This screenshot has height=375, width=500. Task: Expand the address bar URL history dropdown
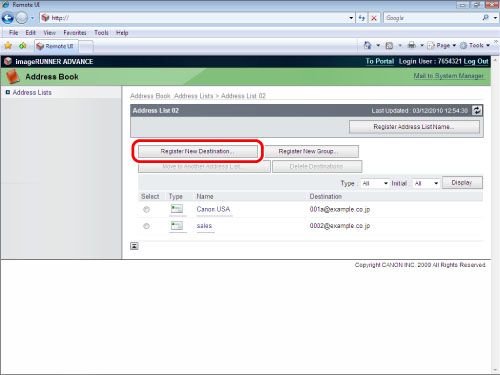click(x=351, y=18)
